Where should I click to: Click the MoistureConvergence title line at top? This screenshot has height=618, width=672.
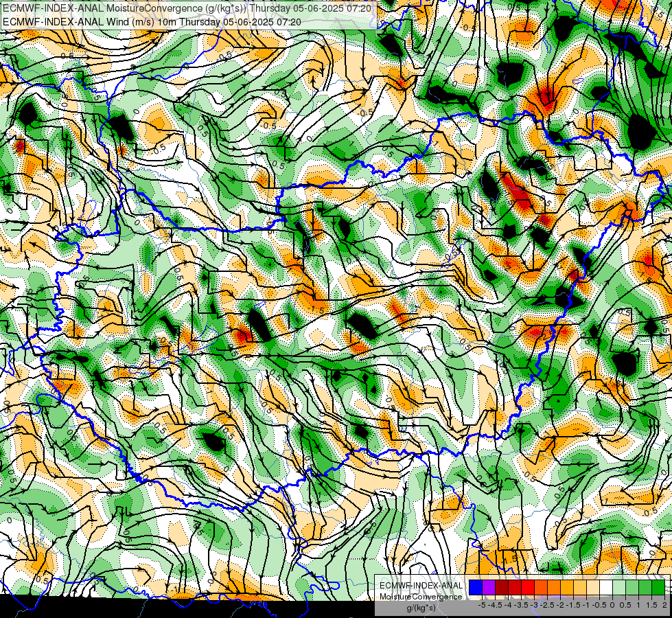pos(187,8)
